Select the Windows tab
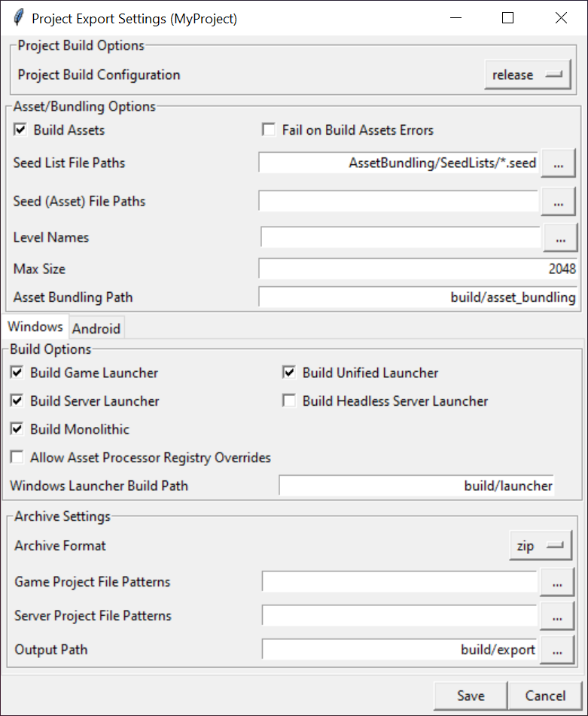 (35, 327)
